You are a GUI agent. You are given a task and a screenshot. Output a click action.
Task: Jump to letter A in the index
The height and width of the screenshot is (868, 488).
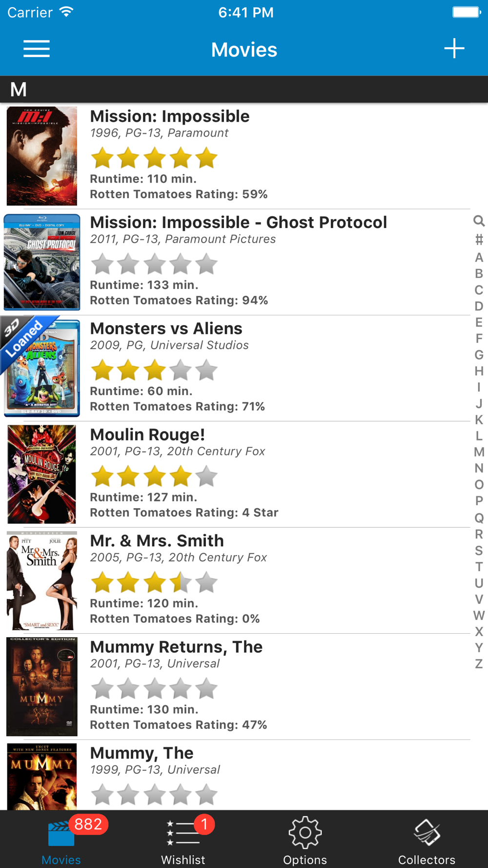pos(479,257)
